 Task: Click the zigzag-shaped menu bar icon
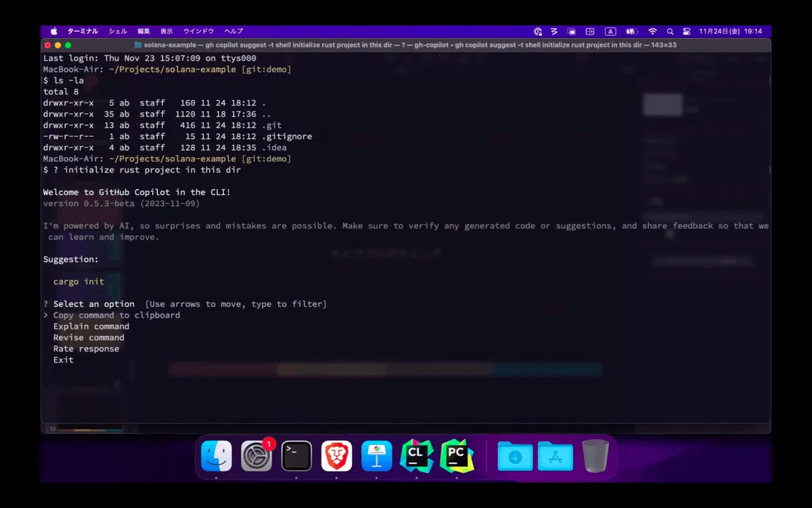point(554,31)
